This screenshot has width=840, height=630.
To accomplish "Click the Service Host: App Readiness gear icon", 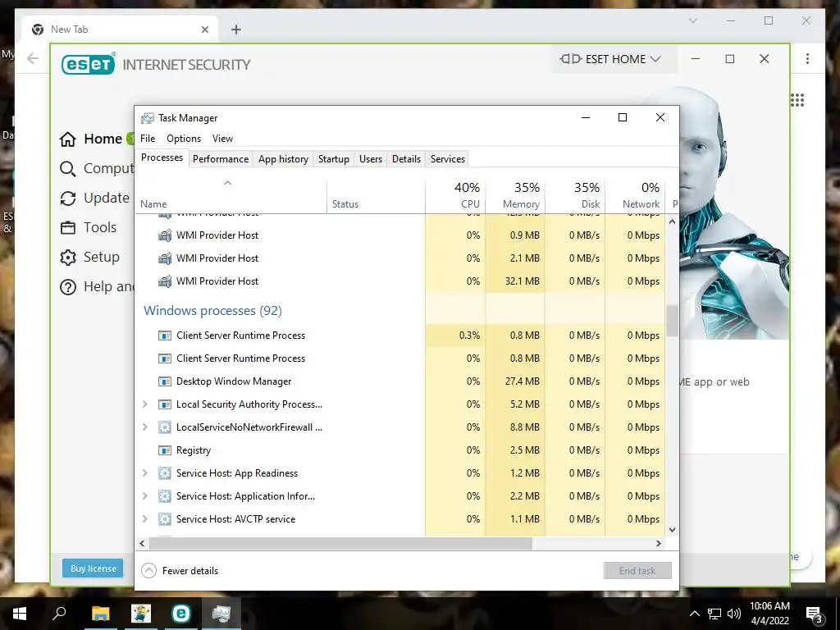I will point(165,473).
